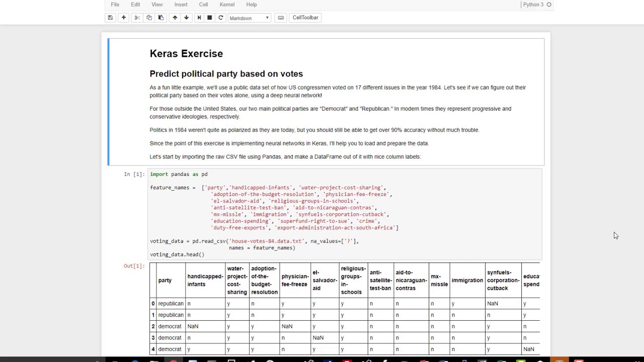Insert a new cell below with the plus icon
The image size is (644, 362).
point(123,18)
